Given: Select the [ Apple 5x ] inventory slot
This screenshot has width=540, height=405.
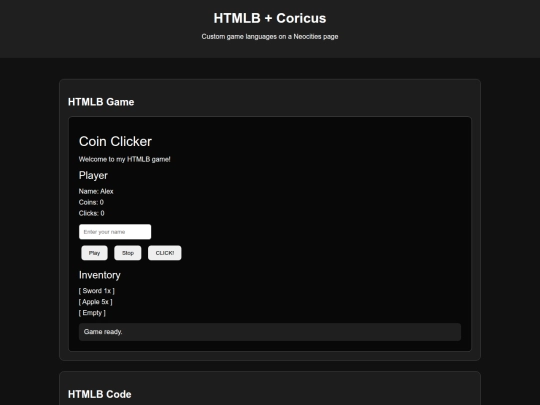Looking at the screenshot, I should pyautogui.click(x=95, y=302).
